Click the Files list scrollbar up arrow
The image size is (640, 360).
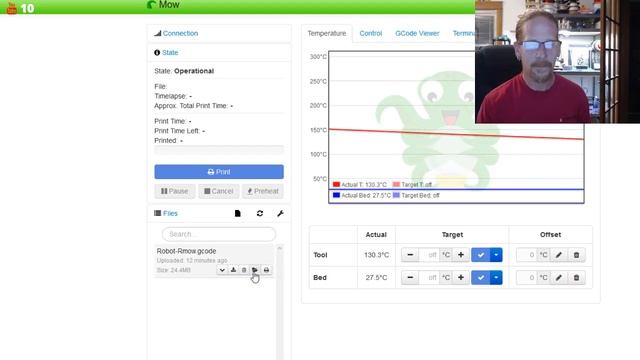tap(280, 248)
